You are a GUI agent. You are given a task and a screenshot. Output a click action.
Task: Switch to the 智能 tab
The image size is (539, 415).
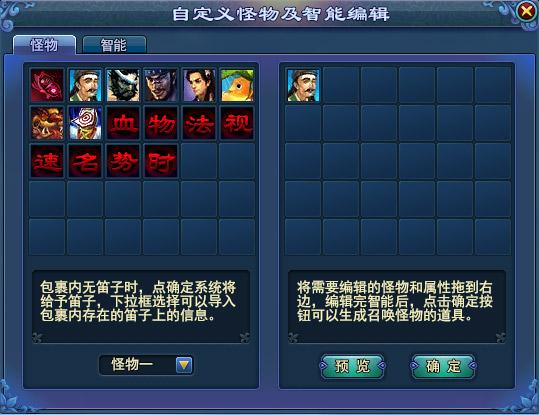(114, 45)
